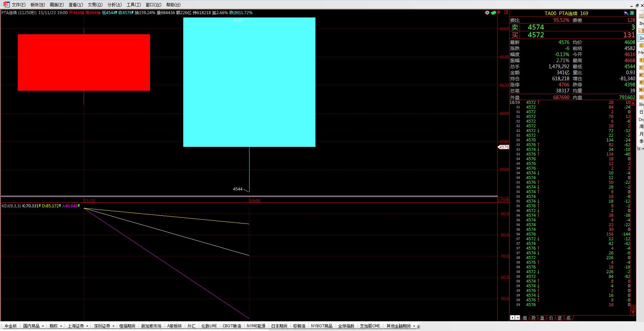Viewport: 644px width, 331px height.
Task: Switch to the 伦敦LME tab
Action: pos(209,326)
